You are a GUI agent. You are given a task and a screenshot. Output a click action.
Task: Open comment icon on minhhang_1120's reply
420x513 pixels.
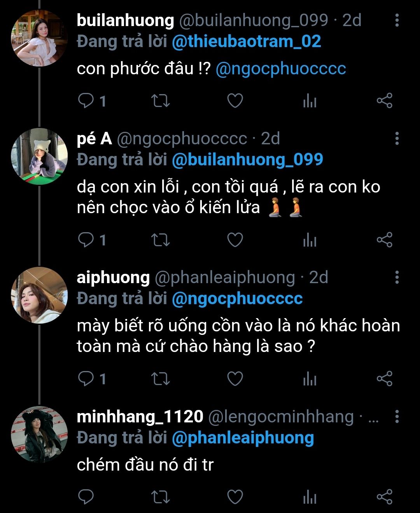pyautogui.click(x=86, y=497)
